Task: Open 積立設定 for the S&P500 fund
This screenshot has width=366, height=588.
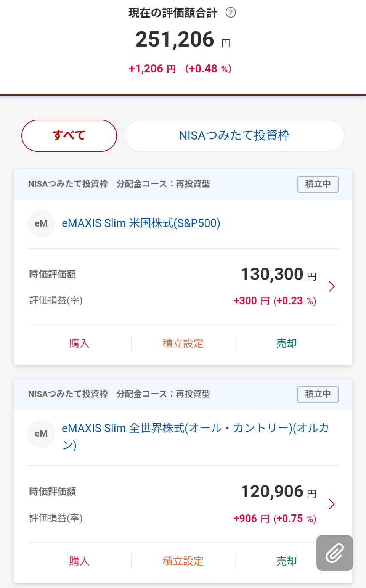Action: pos(183,343)
